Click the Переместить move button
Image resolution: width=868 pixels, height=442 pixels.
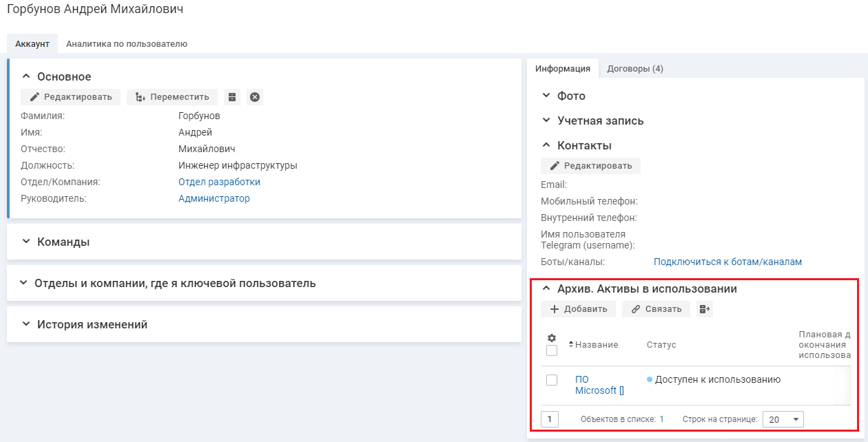pyautogui.click(x=172, y=97)
